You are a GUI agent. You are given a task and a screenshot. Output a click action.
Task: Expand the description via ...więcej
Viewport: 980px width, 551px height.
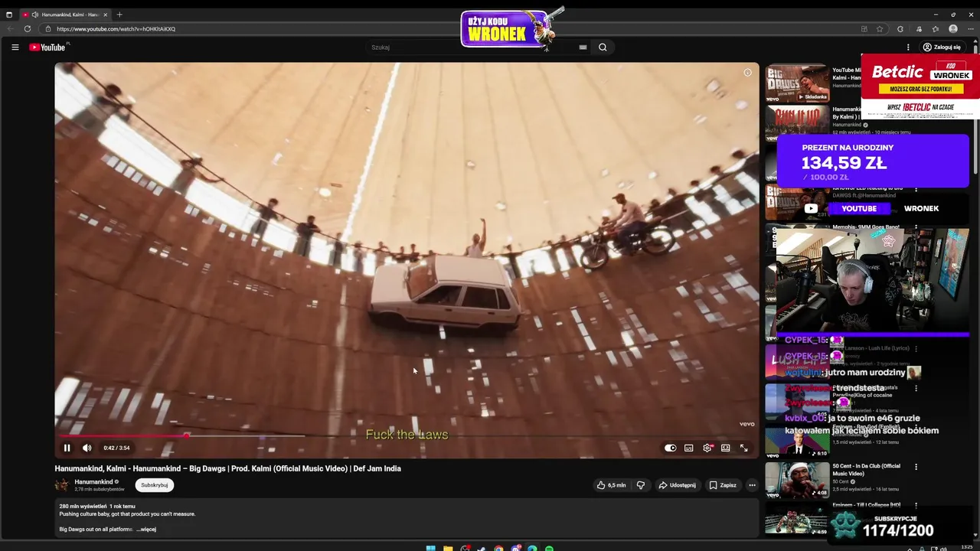(146, 529)
